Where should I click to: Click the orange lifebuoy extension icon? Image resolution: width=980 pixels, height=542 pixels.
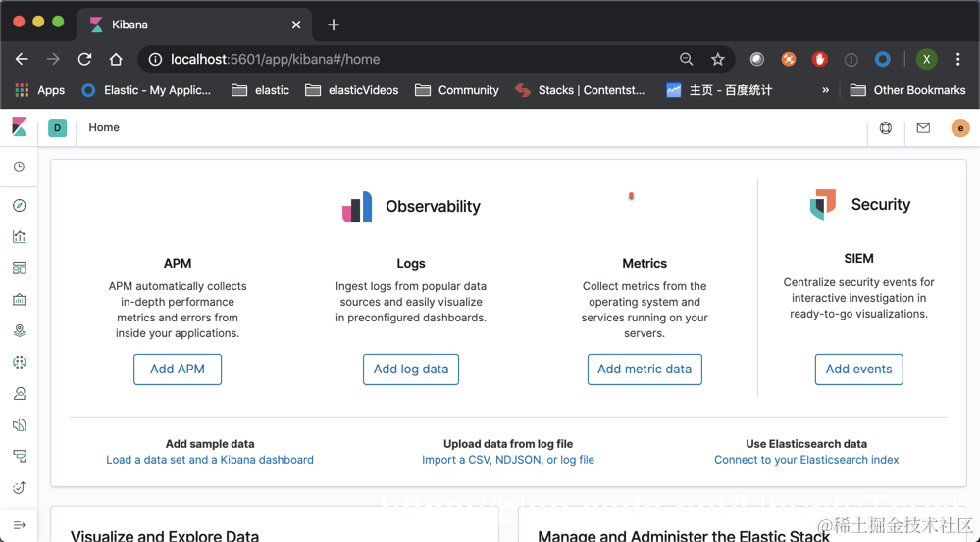tap(789, 60)
